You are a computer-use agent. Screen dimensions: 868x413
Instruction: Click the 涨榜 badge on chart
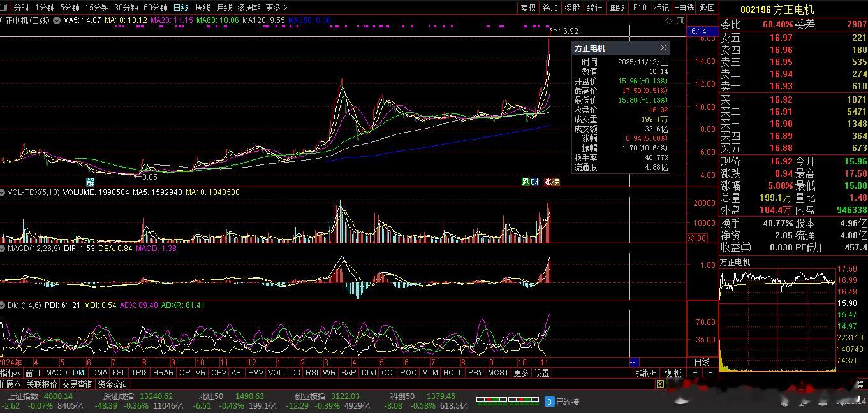pyautogui.click(x=552, y=182)
